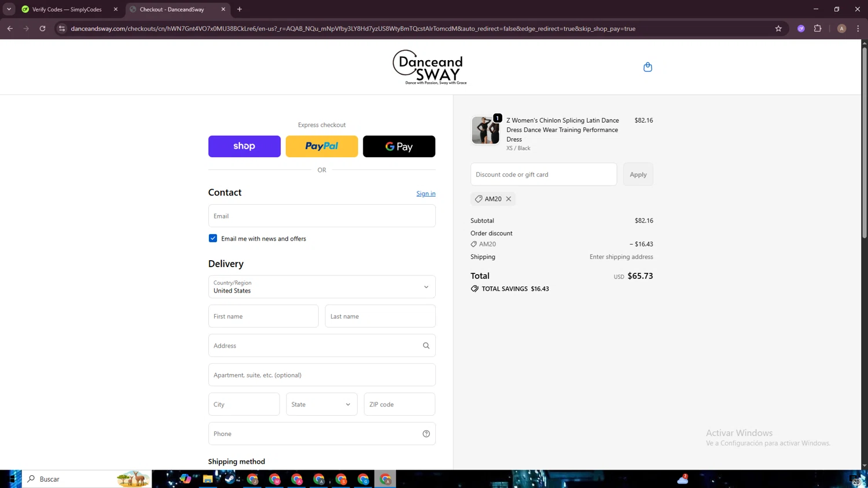The width and height of the screenshot is (868, 488).
Task: Open a new browser tab
Action: [240, 9]
